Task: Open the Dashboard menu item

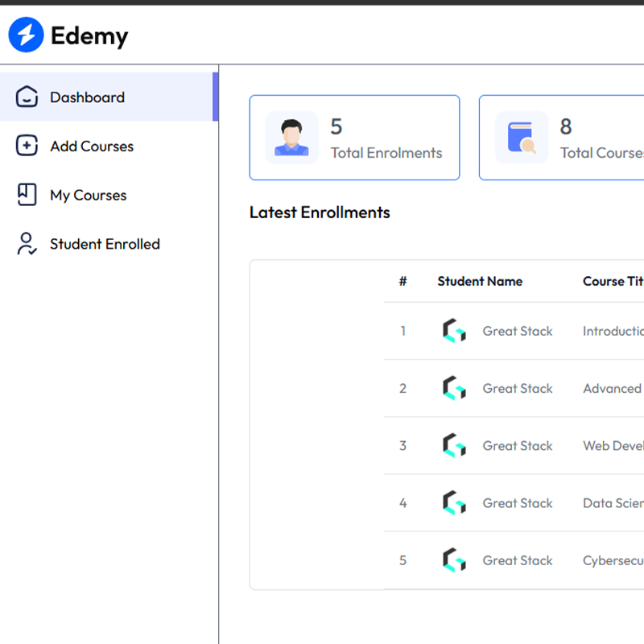Action: click(x=87, y=97)
